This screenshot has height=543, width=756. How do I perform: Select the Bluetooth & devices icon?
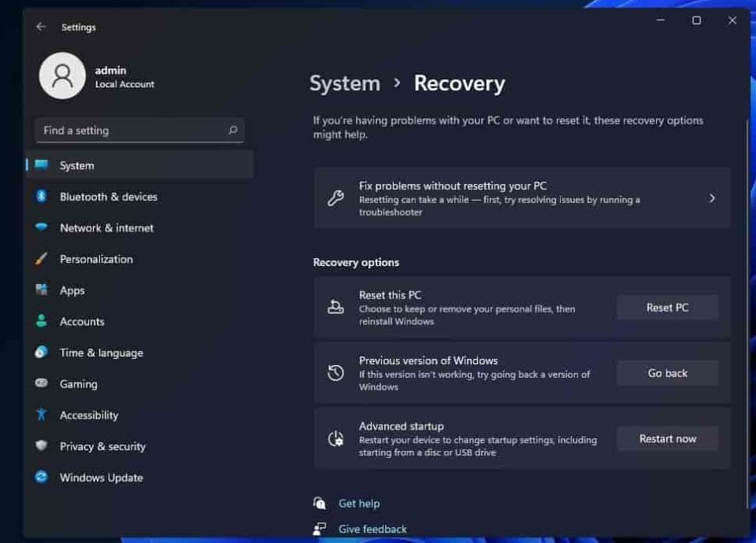click(x=42, y=197)
